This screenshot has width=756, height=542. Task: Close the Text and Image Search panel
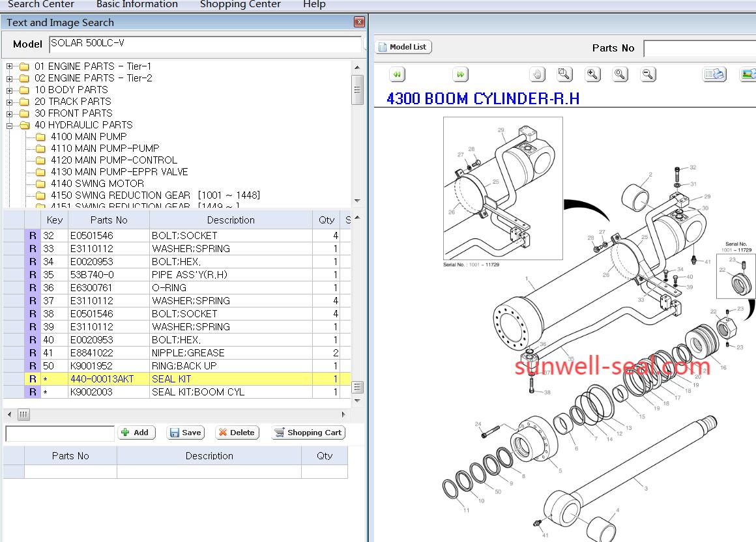coord(359,22)
